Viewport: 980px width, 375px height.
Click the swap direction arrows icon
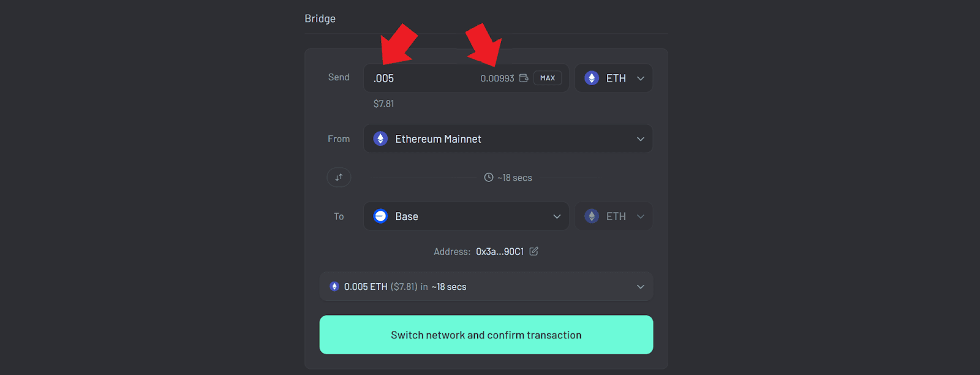coord(339,177)
